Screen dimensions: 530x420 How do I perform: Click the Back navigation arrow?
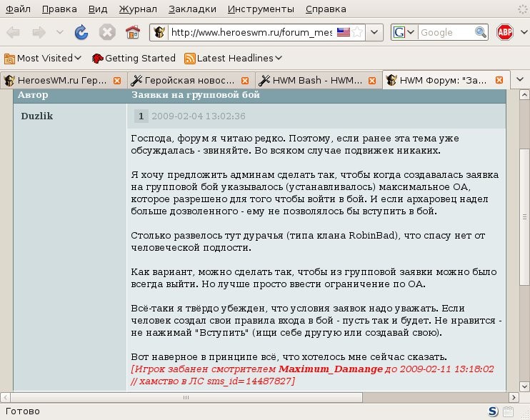pos(13,32)
